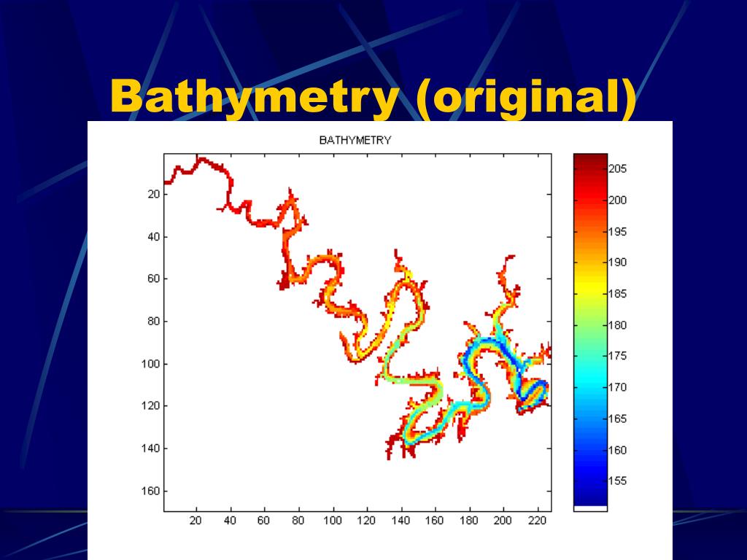Click the colorbar label 160
The width and height of the screenshot is (747, 560).
(x=618, y=450)
